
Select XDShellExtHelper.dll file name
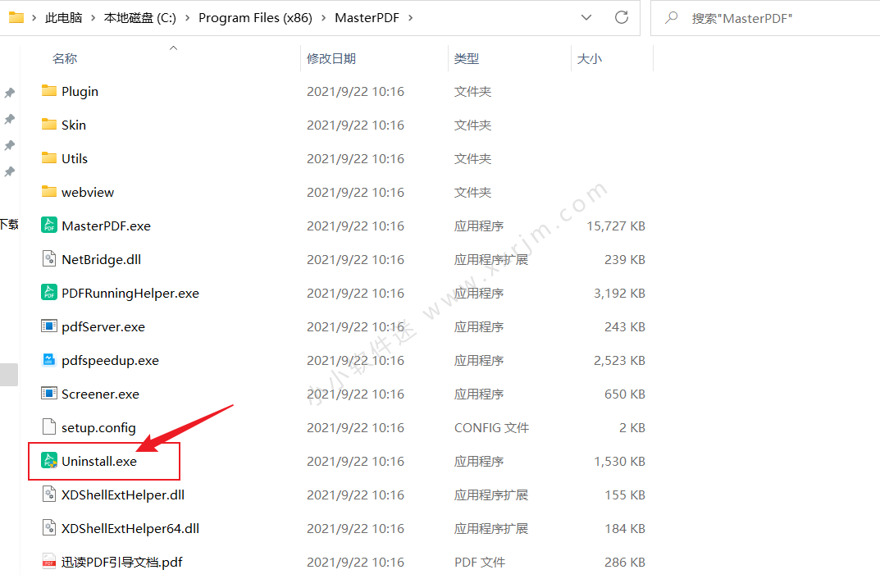[123, 495]
